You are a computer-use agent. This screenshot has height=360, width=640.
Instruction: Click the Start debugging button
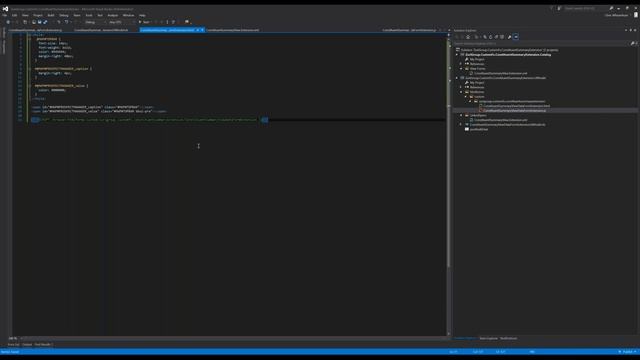coord(144,22)
